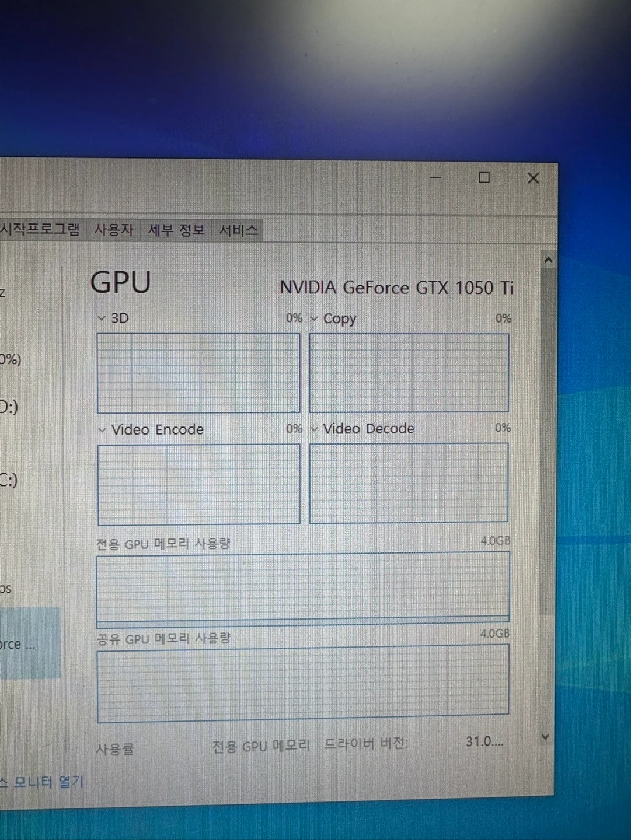Click the 사용률 label at the bottom
This screenshot has width=631, height=840.
coord(115,748)
